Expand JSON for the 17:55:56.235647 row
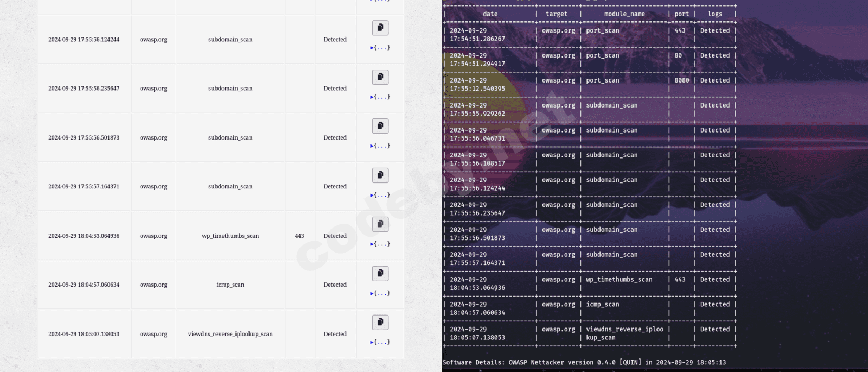Viewport: 868px width, 372px height. [380, 97]
